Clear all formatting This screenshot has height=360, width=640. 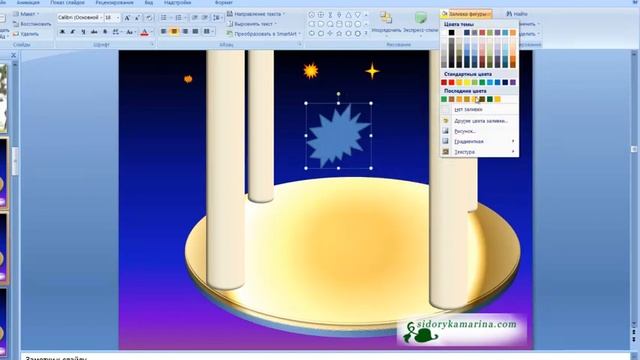(x=149, y=18)
